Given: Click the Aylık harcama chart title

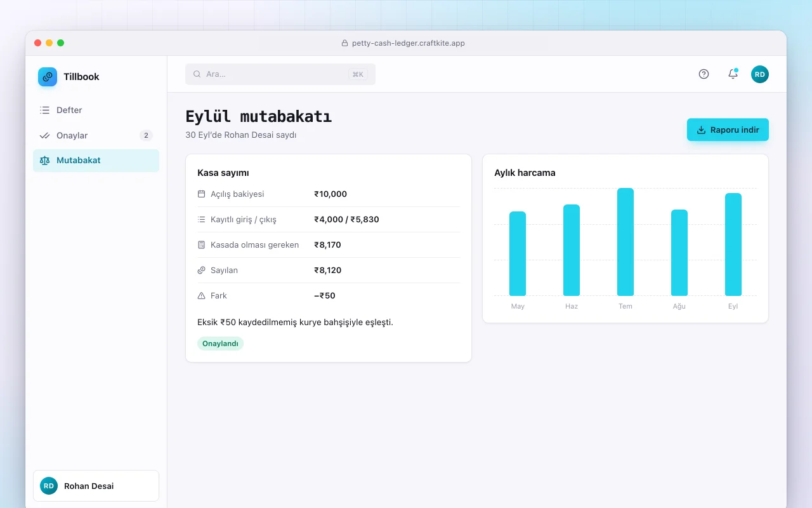Looking at the screenshot, I should click(x=525, y=173).
